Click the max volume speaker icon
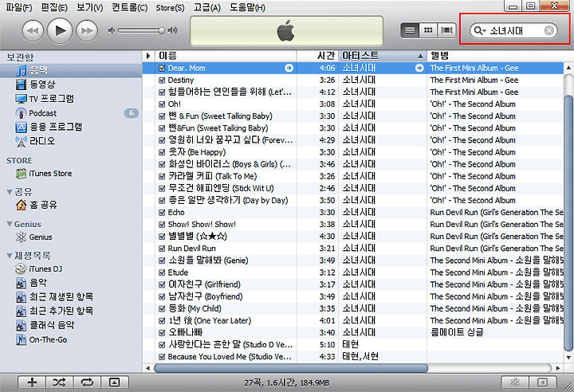 [x=172, y=30]
